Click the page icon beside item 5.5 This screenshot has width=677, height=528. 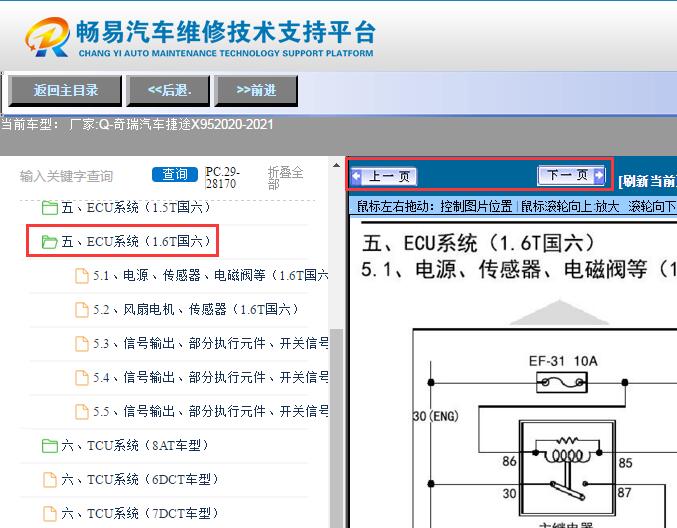click(82, 411)
